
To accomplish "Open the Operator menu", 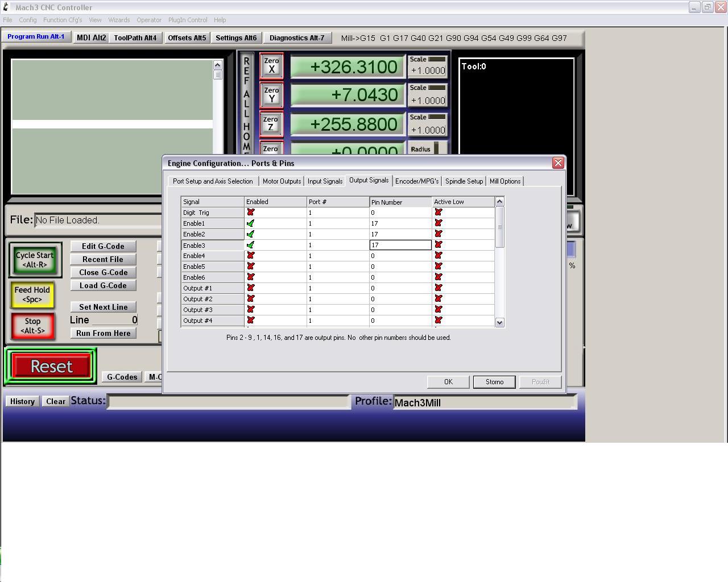I will click(149, 20).
